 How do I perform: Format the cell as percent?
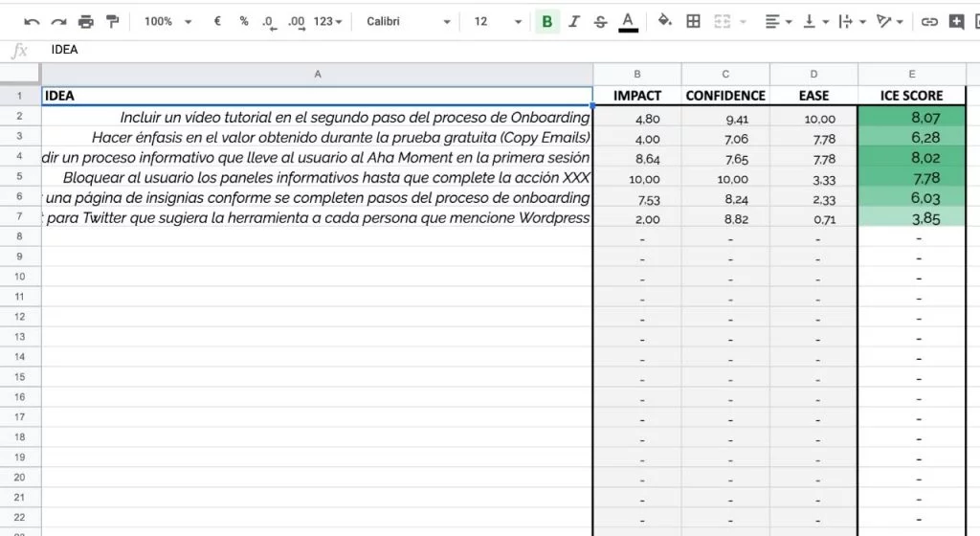click(x=243, y=21)
